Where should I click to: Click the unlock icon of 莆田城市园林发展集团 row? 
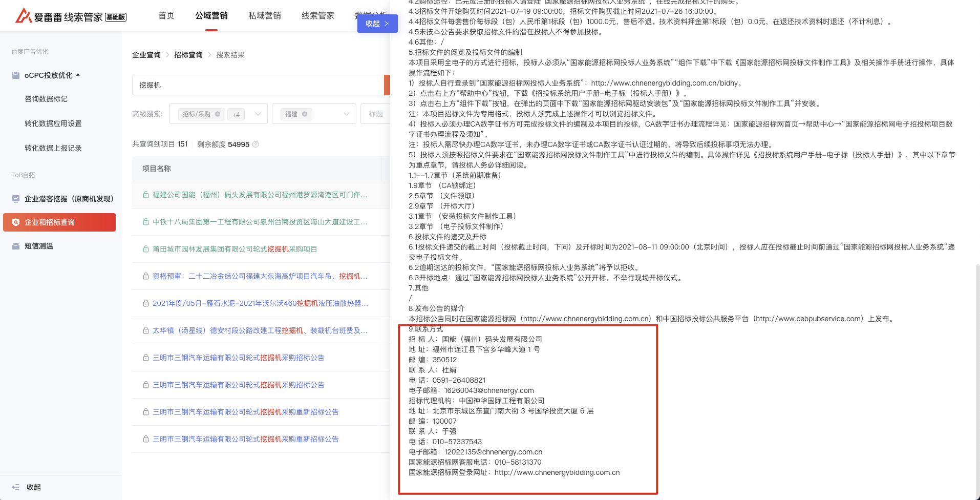(146, 249)
